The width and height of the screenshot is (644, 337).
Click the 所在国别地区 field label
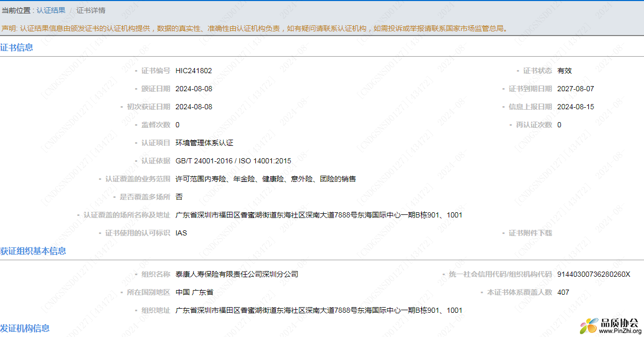[148, 292]
